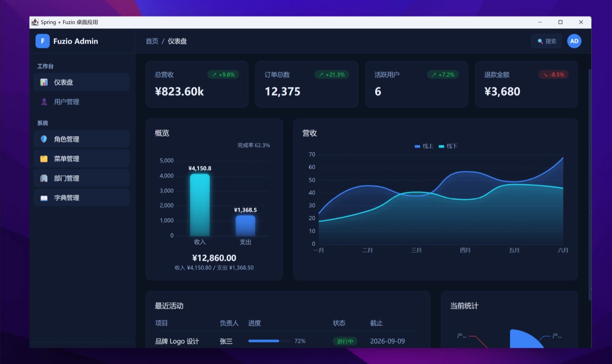Click the 六月 label on 营收 chart axis
The height and width of the screenshot is (364, 612).
pos(563,250)
